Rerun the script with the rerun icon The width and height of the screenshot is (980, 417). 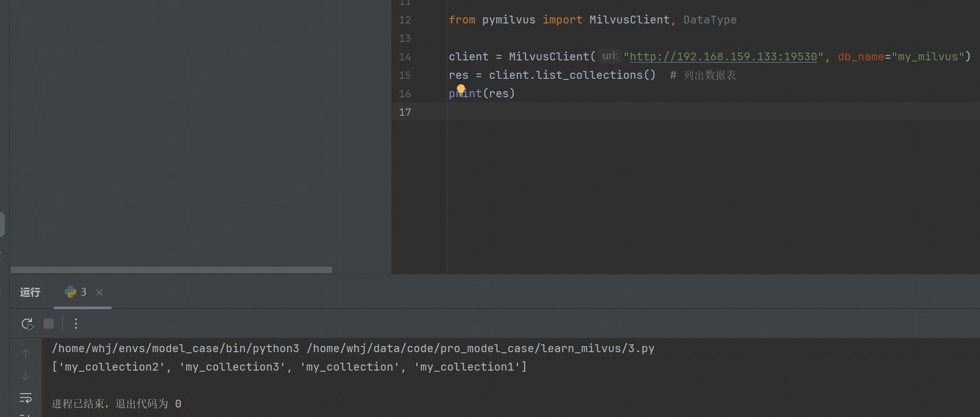(x=27, y=324)
